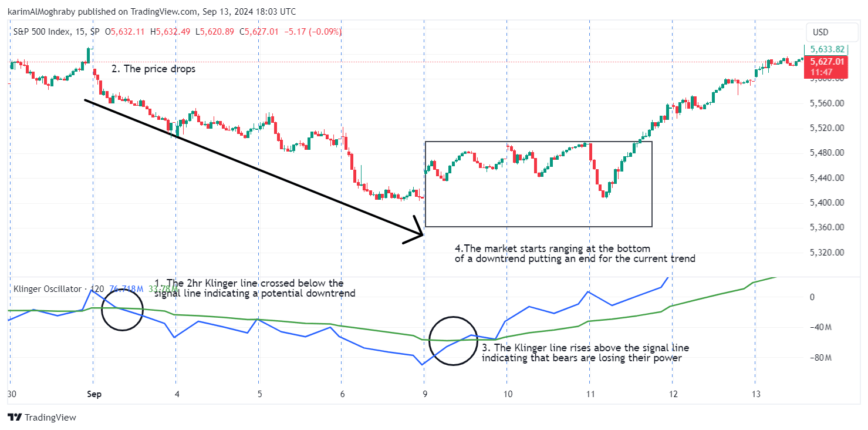Click the S&P 500 Index symbol title

(41, 31)
